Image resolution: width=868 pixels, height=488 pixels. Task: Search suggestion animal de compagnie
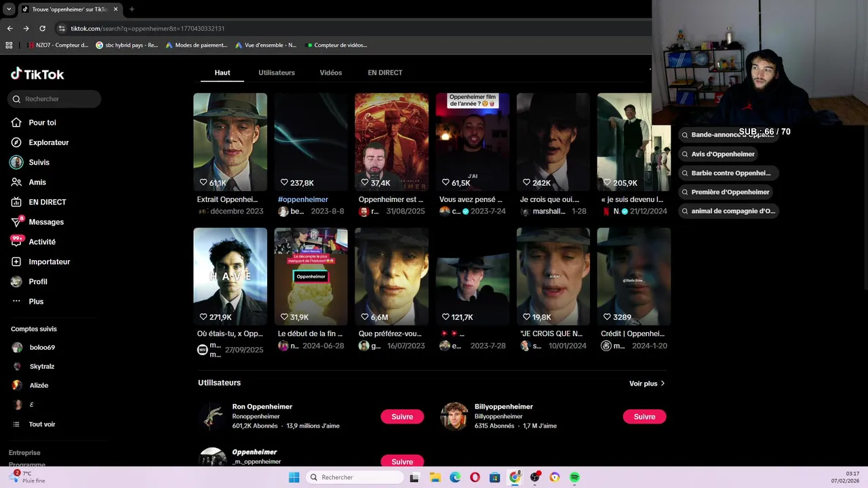tap(728, 211)
